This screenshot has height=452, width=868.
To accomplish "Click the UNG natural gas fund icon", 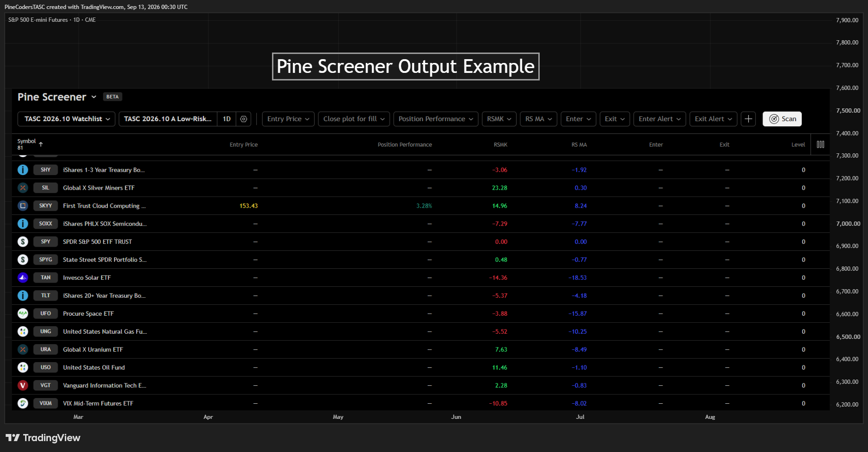I will pos(23,332).
